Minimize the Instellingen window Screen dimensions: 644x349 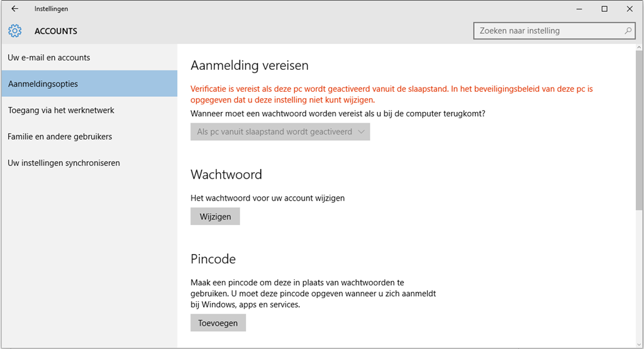pyautogui.click(x=579, y=9)
